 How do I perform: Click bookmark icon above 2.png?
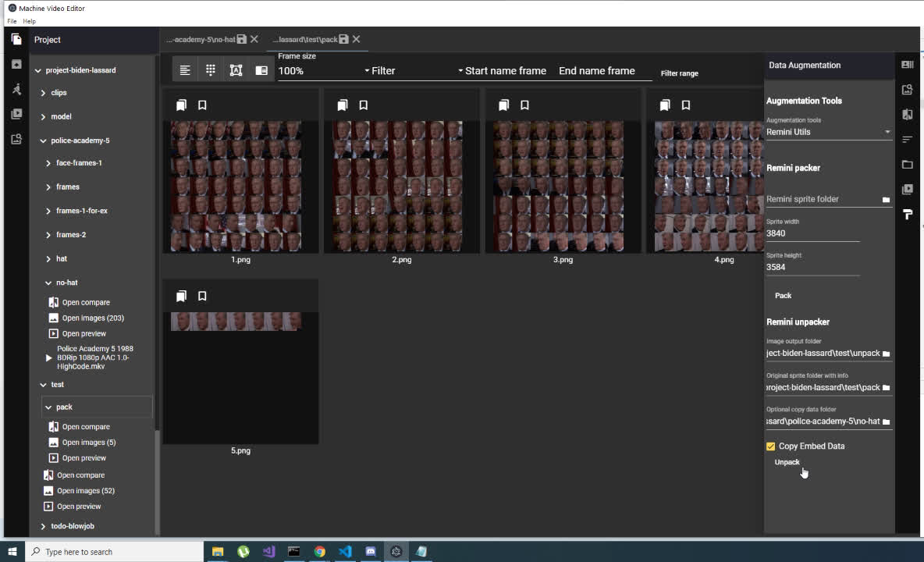(364, 105)
